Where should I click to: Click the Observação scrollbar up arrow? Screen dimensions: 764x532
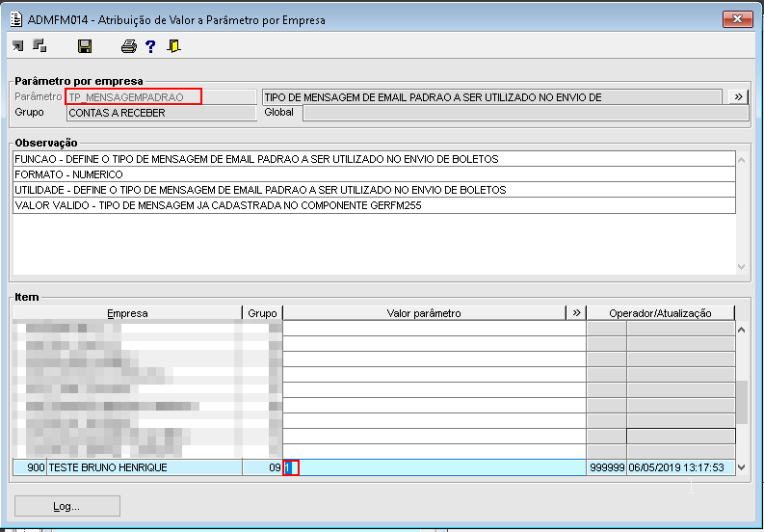[x=742, y=160]
